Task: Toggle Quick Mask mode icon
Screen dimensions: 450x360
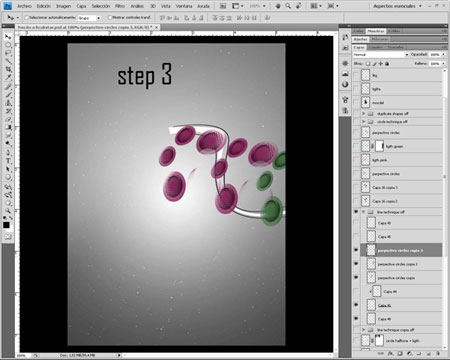Action: pyautogui.click(x=8, y=237)
